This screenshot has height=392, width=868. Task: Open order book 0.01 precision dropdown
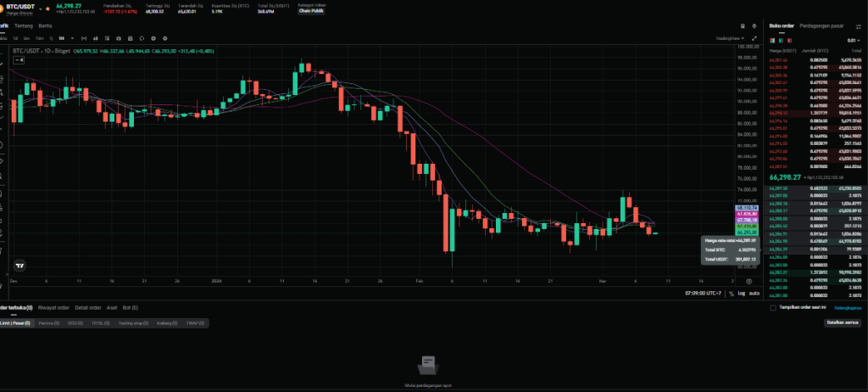(853, 41)
